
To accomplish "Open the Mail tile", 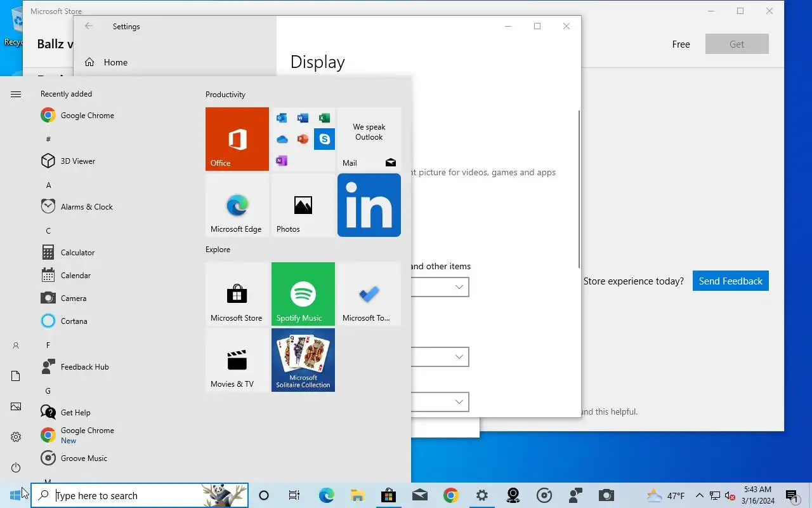I will 369,139.
